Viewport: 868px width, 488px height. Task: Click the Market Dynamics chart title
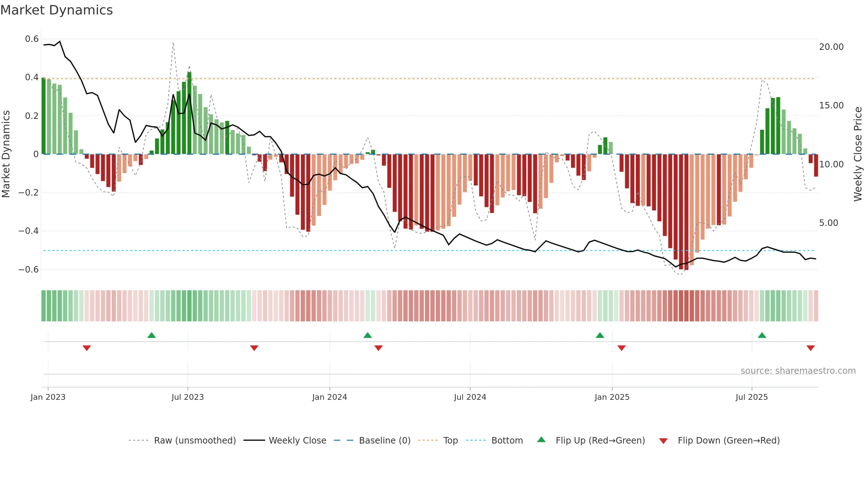click(56, 10)
